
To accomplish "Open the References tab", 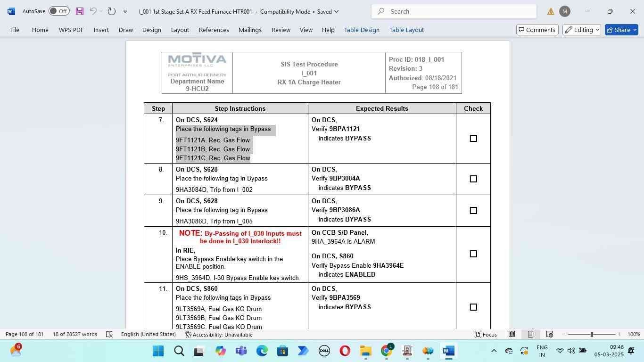I will point(214,30).
